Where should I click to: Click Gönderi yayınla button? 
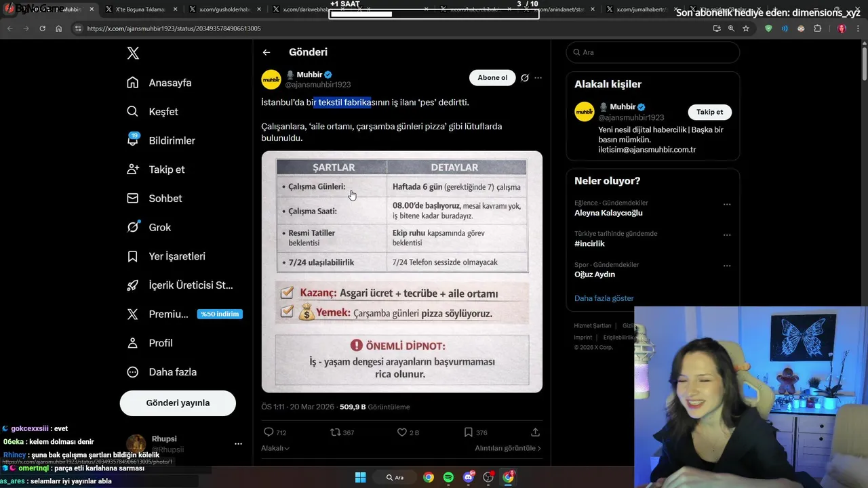tap(178, 403)
